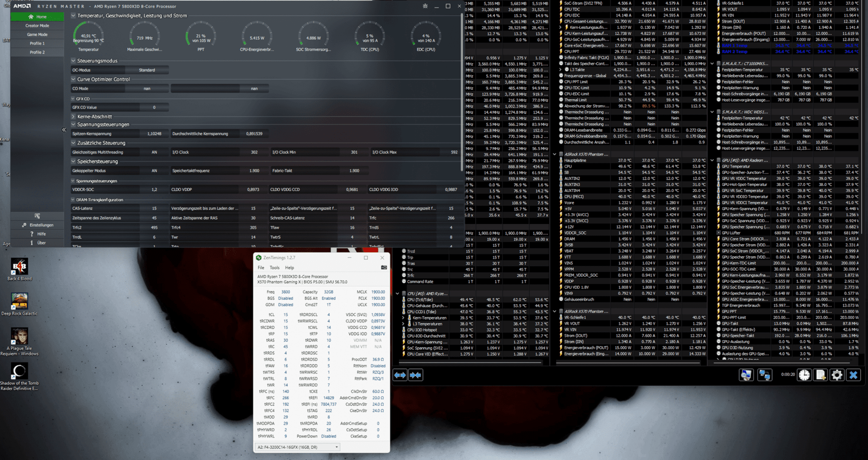Select Profile 1 in Ryzen Master
This screenshot has width=868, height=460.
(x=37, y=44)
